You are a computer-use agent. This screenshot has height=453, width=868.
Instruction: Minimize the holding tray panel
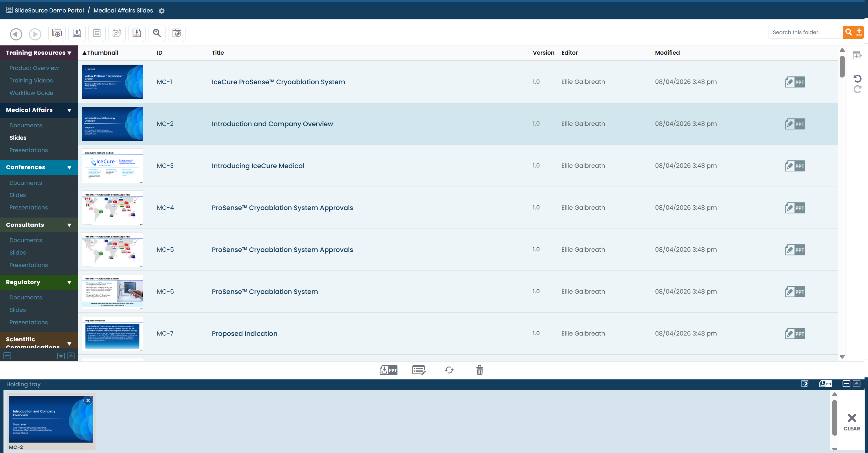click(x=846, y=384)
